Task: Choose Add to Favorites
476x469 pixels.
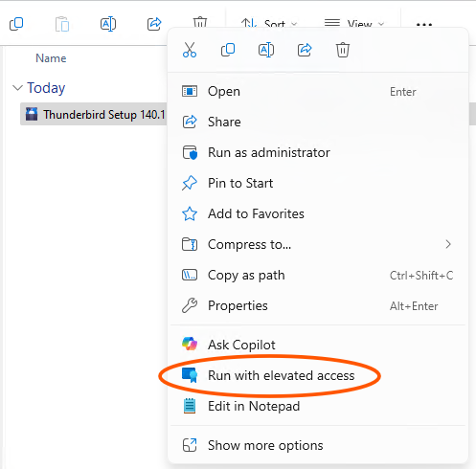Action: (318, 214)
